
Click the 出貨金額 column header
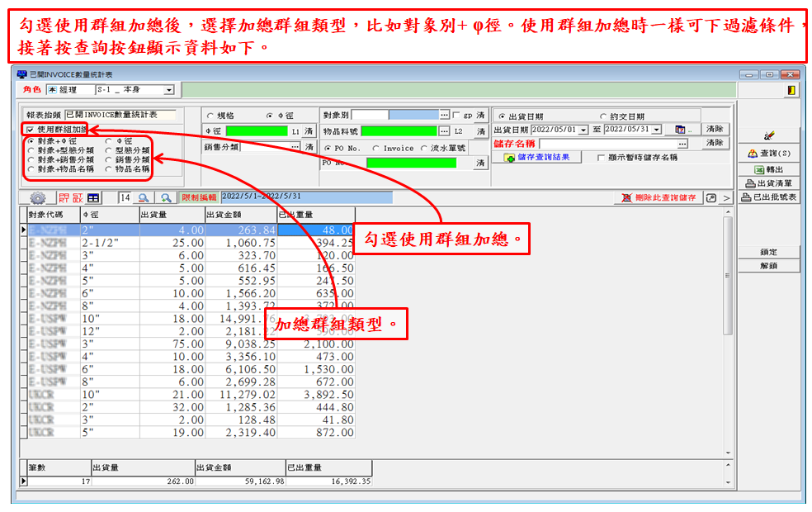(x=241, y=215)
